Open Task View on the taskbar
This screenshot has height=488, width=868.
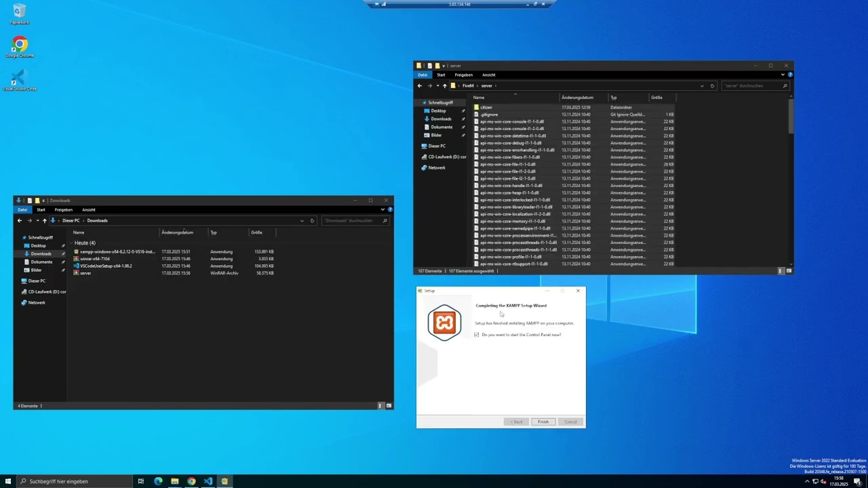point(141,481)
